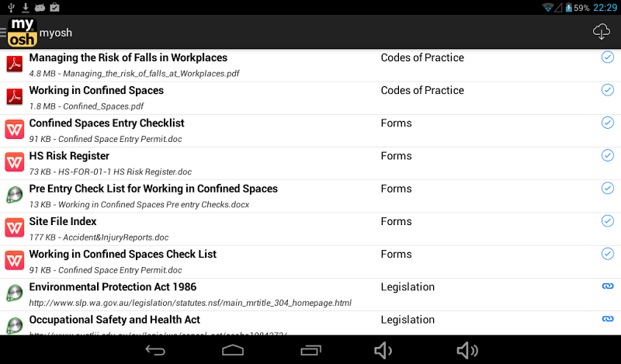The height and width of the screenshot is (364, 621).
Task: Toggle checkmark for Confined Spaces Entry Checklist
Action: click(608, 123)
